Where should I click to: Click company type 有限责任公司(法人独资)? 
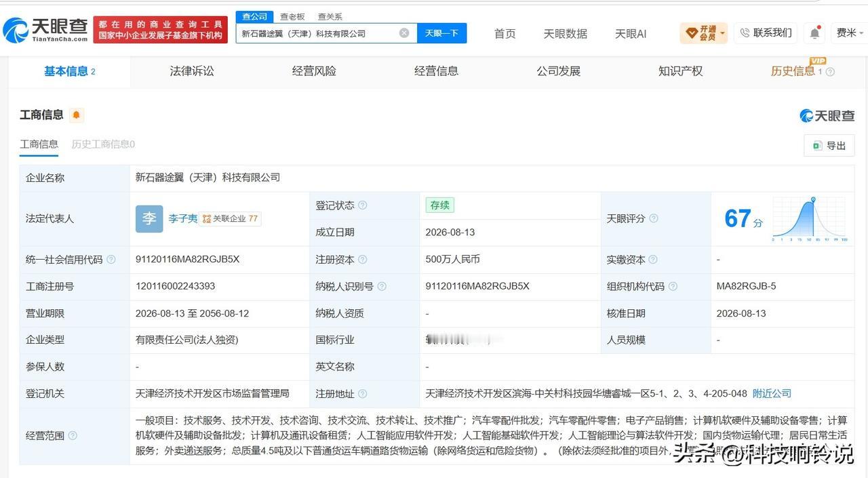(x=187, y=340)
